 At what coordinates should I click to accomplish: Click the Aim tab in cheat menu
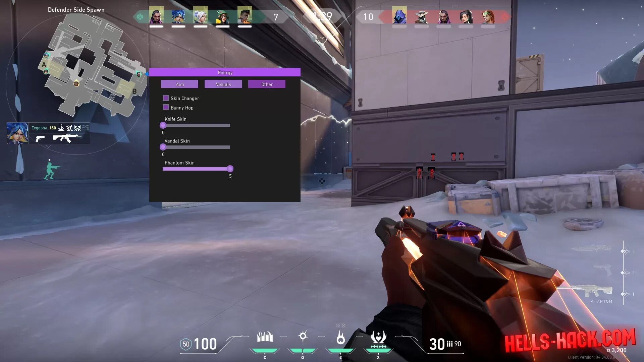(179, 84)
